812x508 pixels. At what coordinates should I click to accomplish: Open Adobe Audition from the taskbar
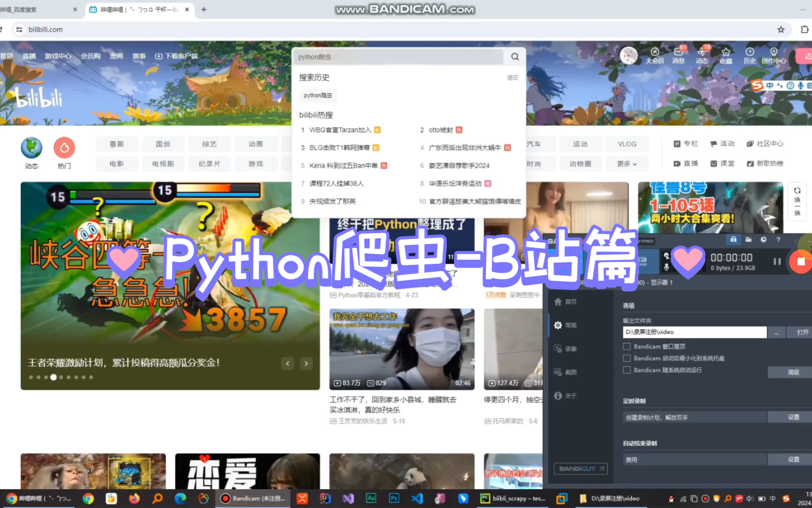point(371,499)
